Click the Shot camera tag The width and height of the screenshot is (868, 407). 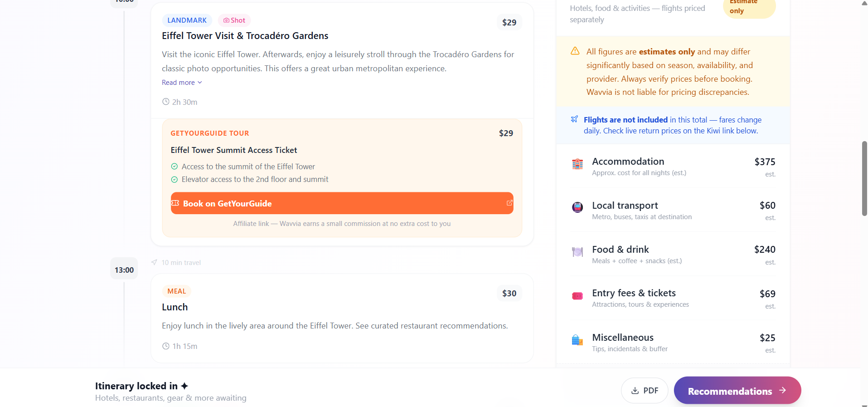click(x=234, y=20)
